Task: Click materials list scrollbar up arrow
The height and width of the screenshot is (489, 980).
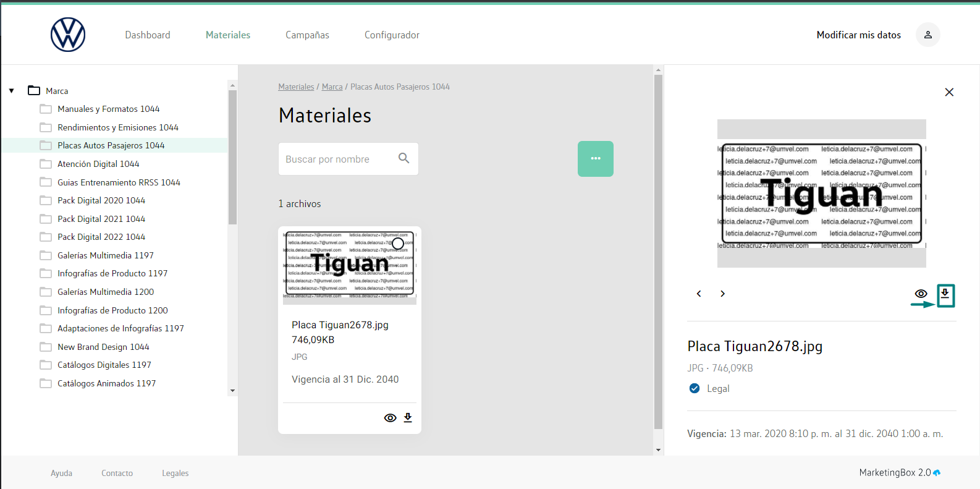Action: tap(658, 70)
